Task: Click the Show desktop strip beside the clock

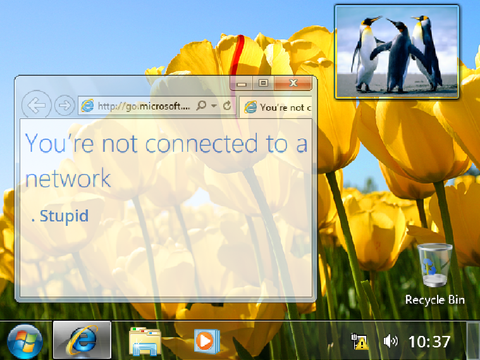Action: pos(473,341)
